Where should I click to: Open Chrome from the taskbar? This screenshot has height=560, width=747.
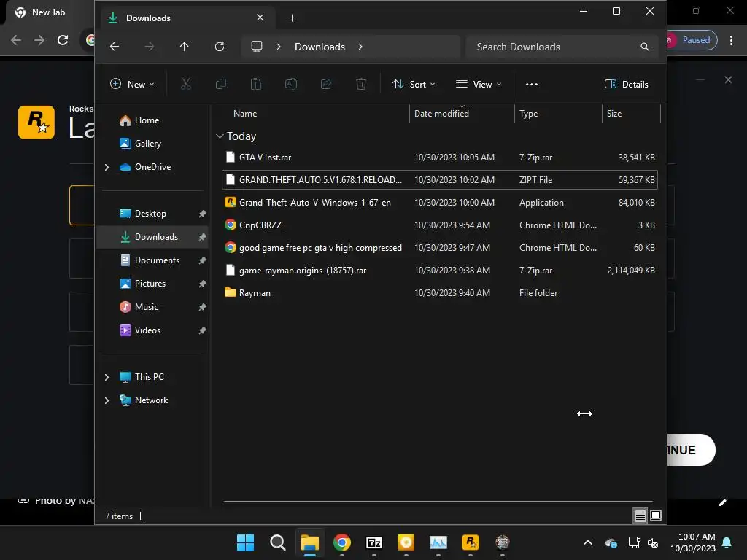click(342, 542)
